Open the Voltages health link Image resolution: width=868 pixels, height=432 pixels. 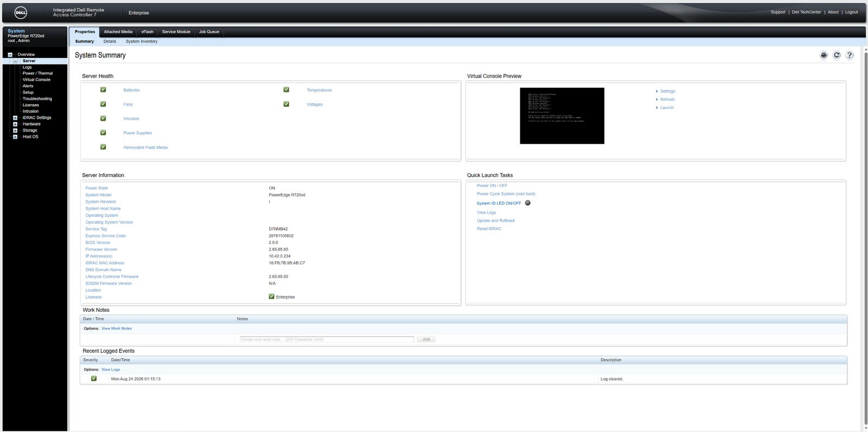pos(315,105)
